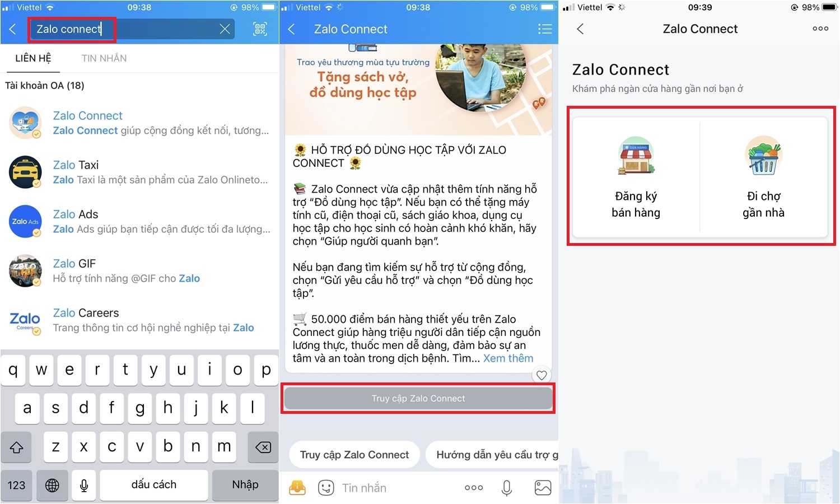
Task: Open the orange download sticker icon
Action: pyautogui.click(x=297, y=488)
